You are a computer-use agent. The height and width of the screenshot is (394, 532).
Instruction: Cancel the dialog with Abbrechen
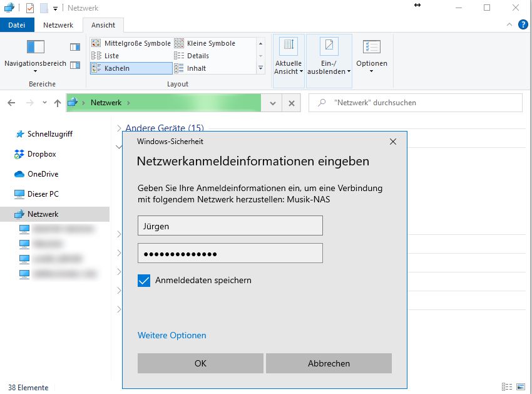(x=329, y=363)
